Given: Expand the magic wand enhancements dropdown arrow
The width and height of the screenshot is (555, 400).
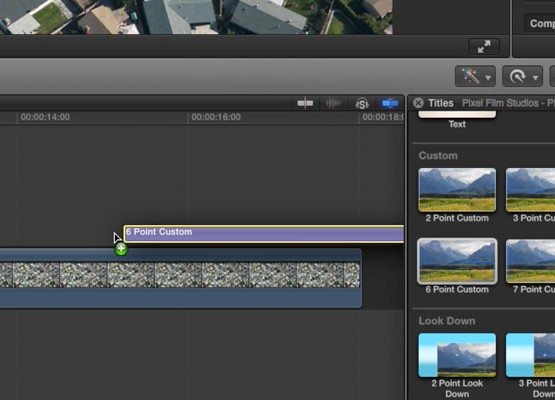Looking at the screenshot, I should pos(488,78).
